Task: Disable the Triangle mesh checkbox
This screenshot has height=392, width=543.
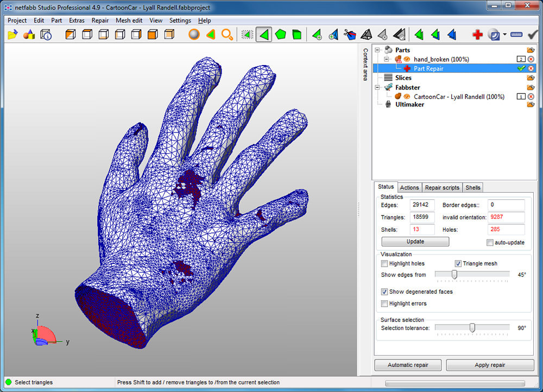Action: [458, 263]
